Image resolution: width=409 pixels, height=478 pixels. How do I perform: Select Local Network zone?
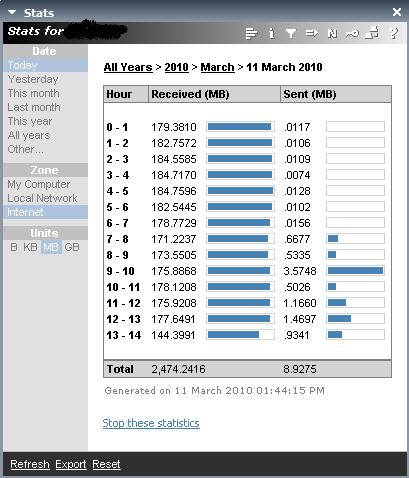42,198
